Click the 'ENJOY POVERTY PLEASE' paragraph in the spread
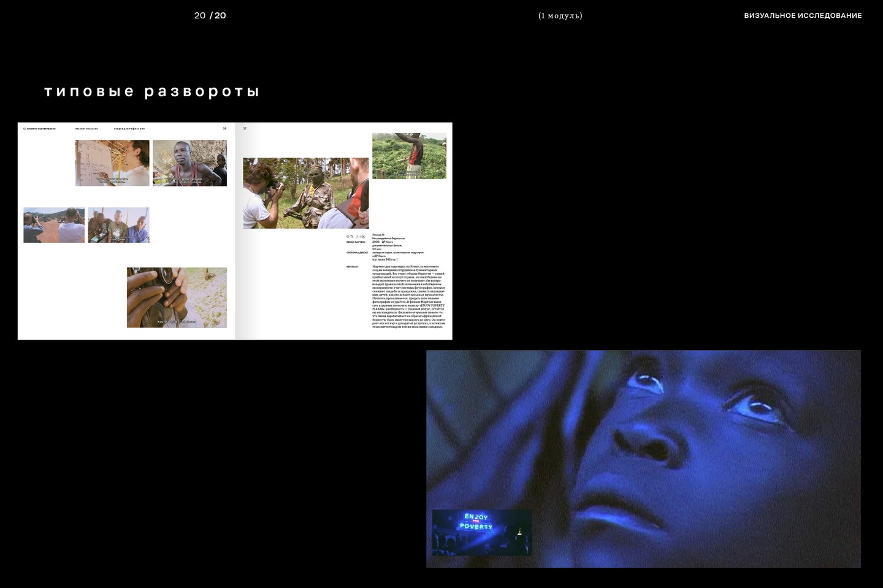 408,297
